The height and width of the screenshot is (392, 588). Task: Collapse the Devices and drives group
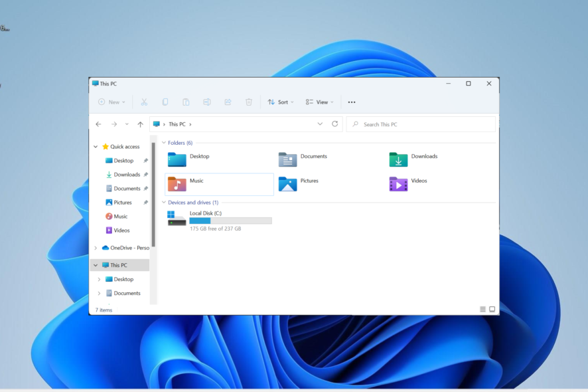[x=163, y=203]
